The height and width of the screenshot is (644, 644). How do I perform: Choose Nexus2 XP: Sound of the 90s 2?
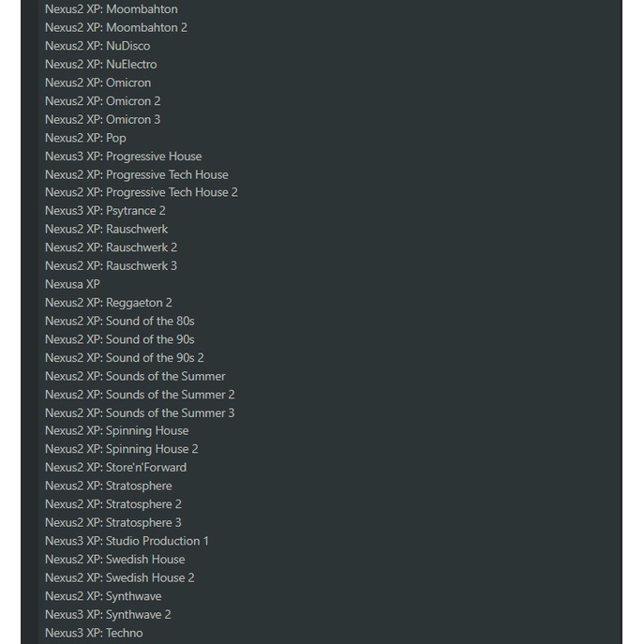125,357
